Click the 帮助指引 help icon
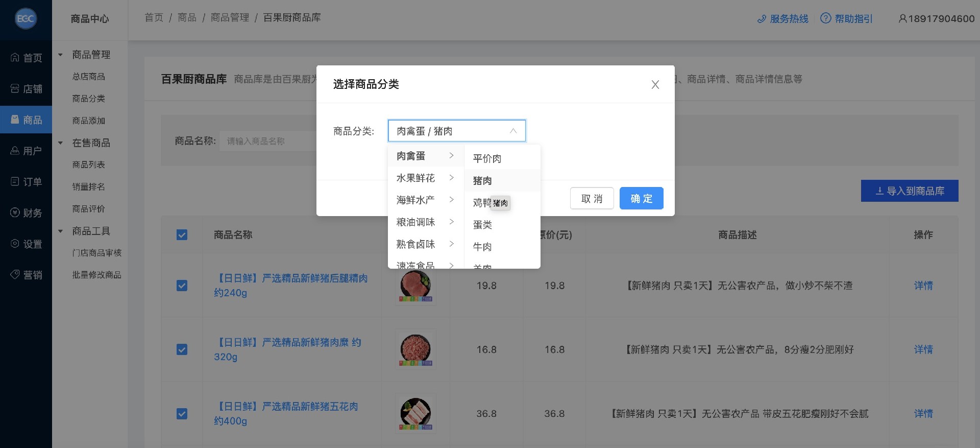This screenshot has height=448, width=980. pyautogui.click(x=825, y=18)
